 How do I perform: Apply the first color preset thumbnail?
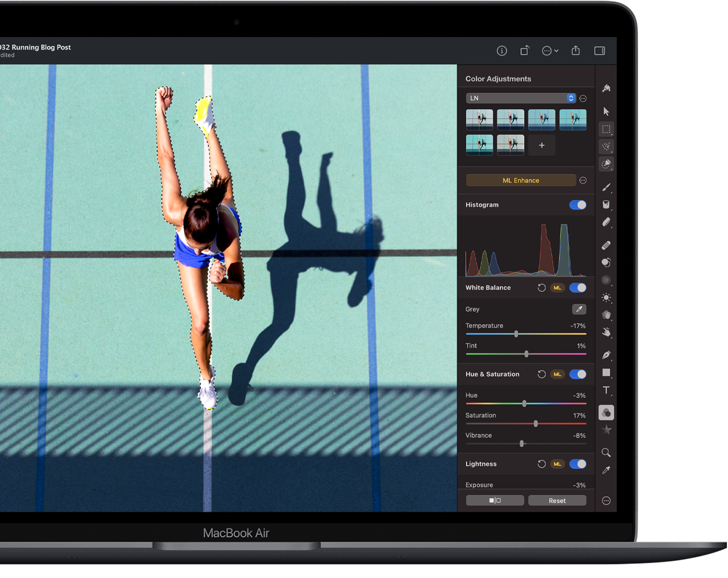[479, 120]
